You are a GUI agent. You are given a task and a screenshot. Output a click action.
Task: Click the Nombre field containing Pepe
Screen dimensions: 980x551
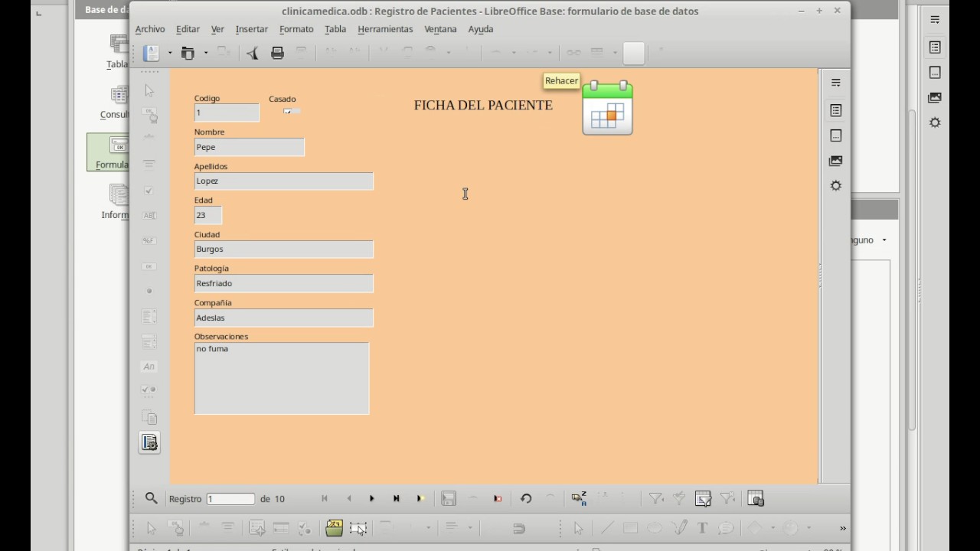[x=250, y=147]
